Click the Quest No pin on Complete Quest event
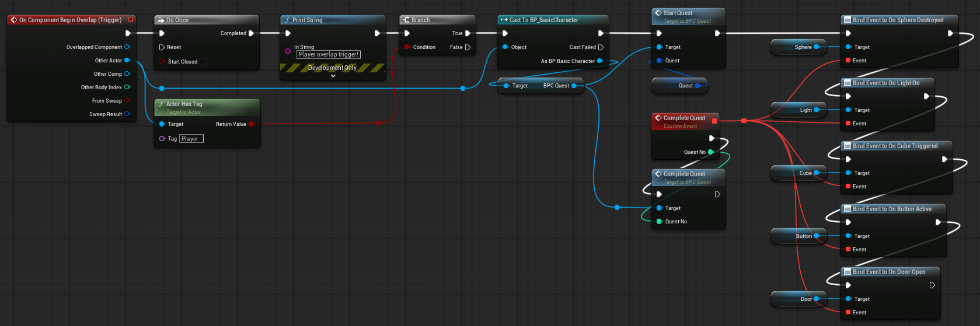 [711, 152]
